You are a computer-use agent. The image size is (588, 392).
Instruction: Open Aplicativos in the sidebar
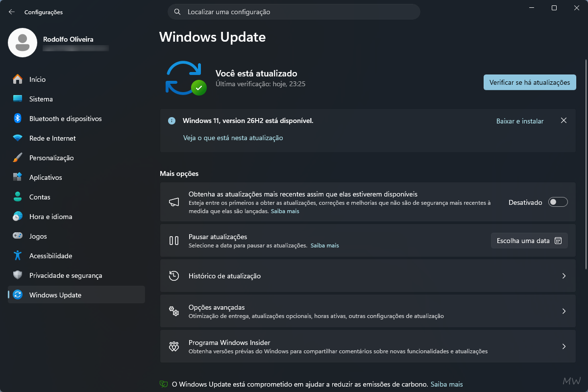[76, 177]
